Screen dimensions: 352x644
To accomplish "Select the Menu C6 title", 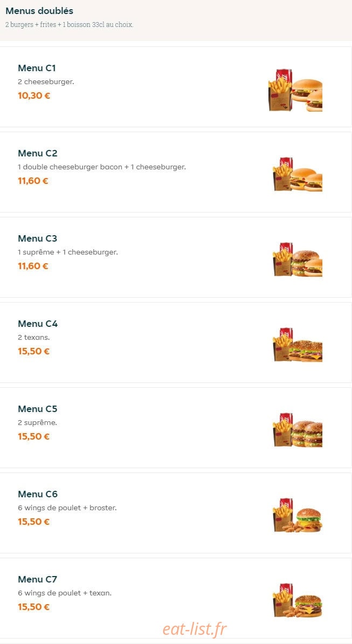I will tap(37, 494).
